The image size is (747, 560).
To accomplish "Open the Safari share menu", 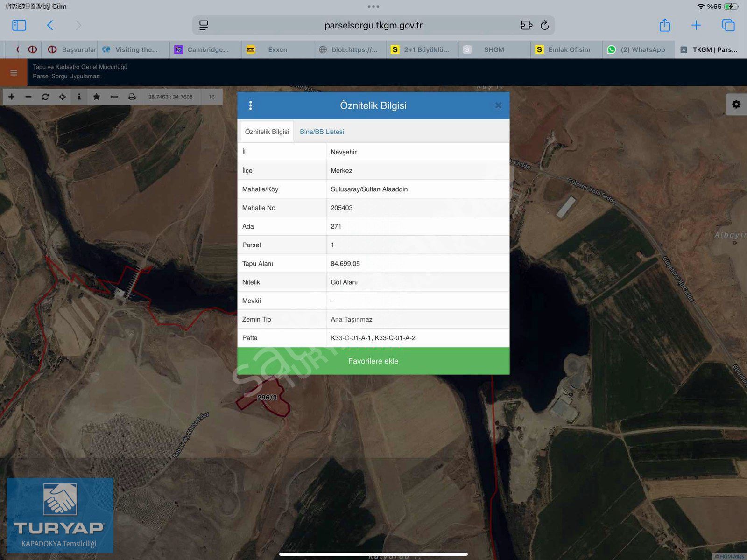I will tap(664, 25).
